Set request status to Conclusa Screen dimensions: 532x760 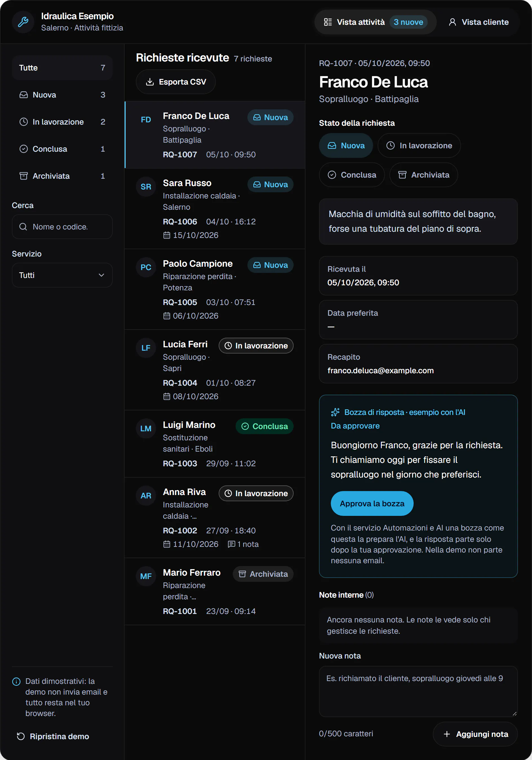click(x=352, y=175)
